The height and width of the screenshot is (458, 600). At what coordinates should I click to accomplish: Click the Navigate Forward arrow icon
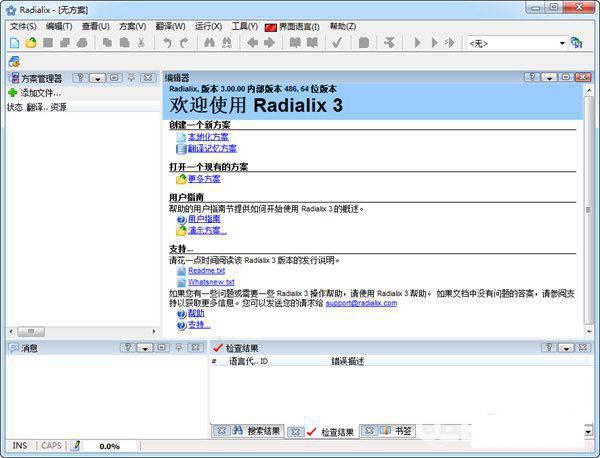click(x=269, y=43)
